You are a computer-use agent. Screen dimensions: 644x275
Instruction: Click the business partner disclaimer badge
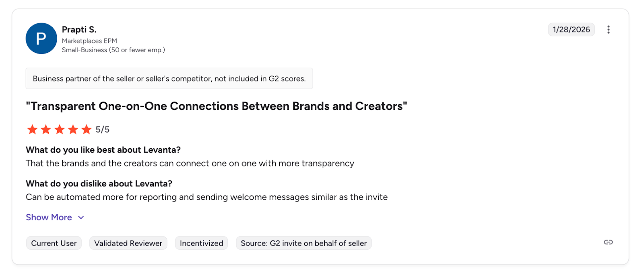pyautogui.click(x=169, y=78)
